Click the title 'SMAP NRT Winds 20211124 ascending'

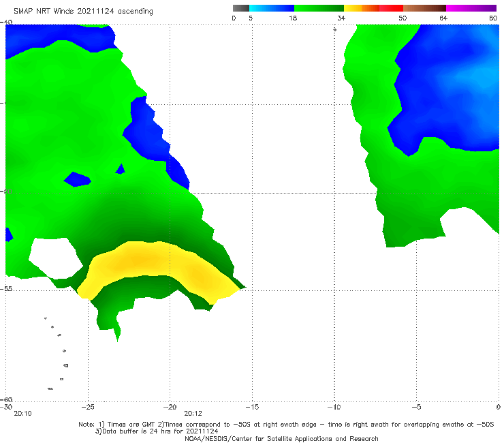point(83,11)
